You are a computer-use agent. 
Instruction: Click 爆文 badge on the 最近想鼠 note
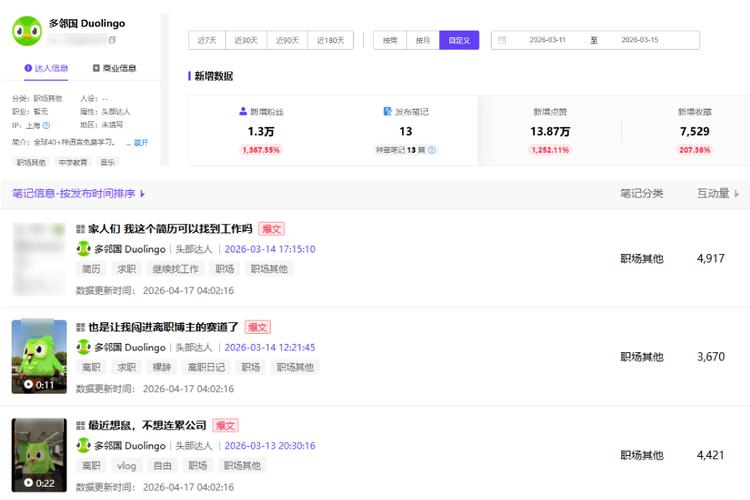(x=225, y=425)
